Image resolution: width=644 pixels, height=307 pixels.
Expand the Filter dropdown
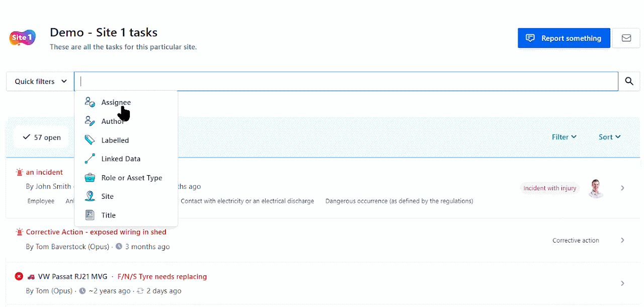[x=564, y=137]
